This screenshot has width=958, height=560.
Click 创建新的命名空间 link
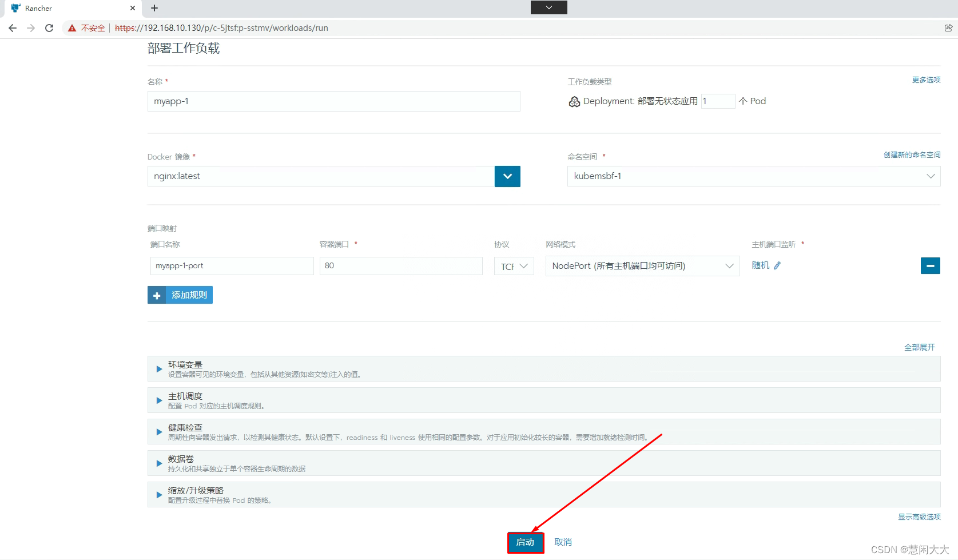(912, 155)
